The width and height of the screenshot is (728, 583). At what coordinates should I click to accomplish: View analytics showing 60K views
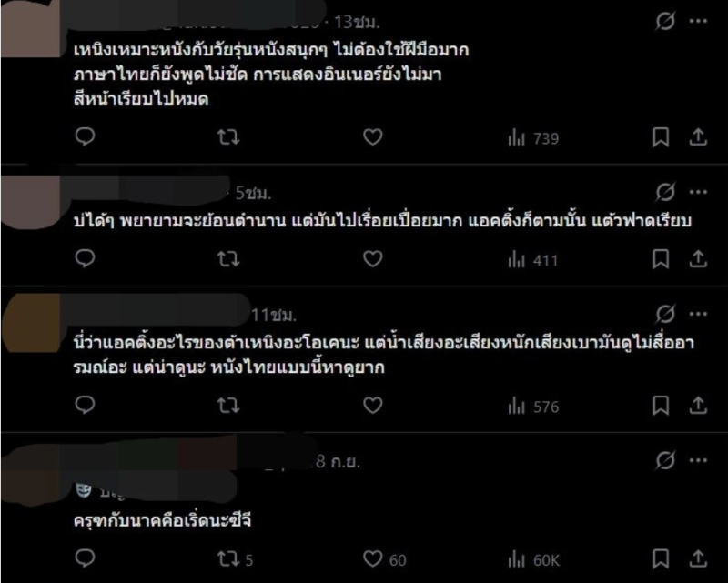[534, 559]
